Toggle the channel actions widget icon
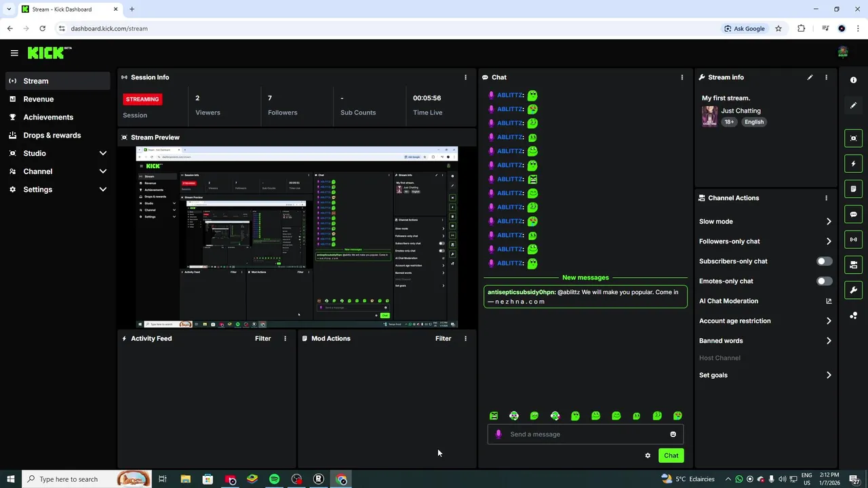Screen dimensions: 868x488 pyautogui.click(x=853, y=264)
